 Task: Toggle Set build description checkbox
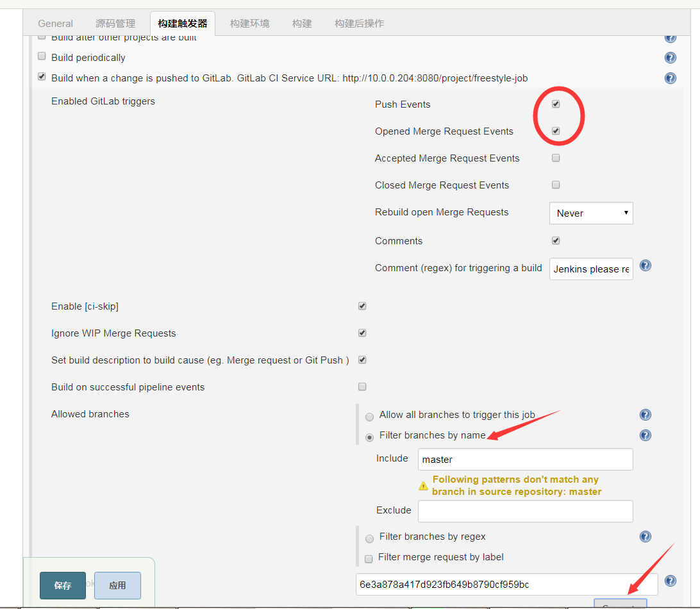(x=362, y=360)
